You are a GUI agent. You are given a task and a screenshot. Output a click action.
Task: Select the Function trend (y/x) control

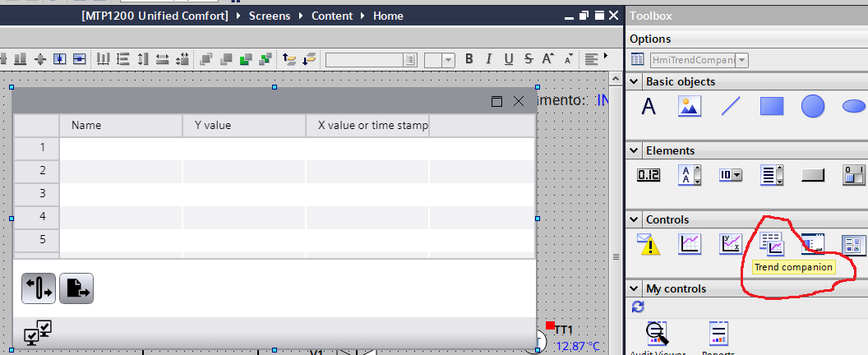731,244
